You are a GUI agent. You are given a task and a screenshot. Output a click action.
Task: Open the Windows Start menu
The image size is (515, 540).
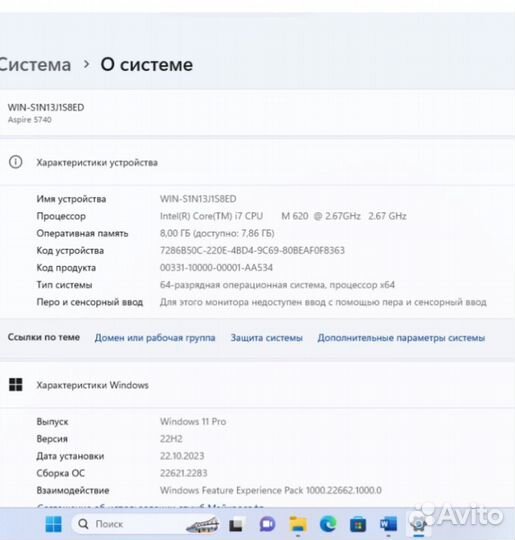pos(54,524)
